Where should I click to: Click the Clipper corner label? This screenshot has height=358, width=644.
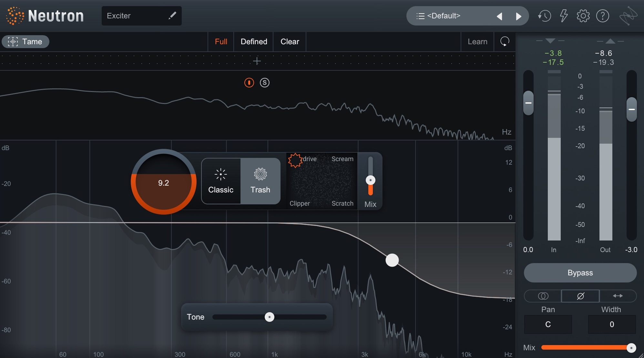(x=300, y=203)
